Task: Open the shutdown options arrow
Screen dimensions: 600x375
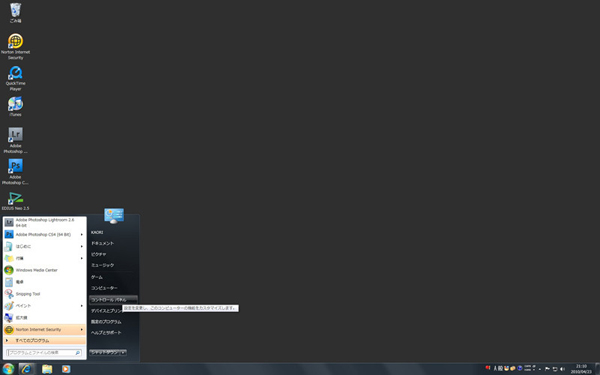Action: (x=123, y=353)
